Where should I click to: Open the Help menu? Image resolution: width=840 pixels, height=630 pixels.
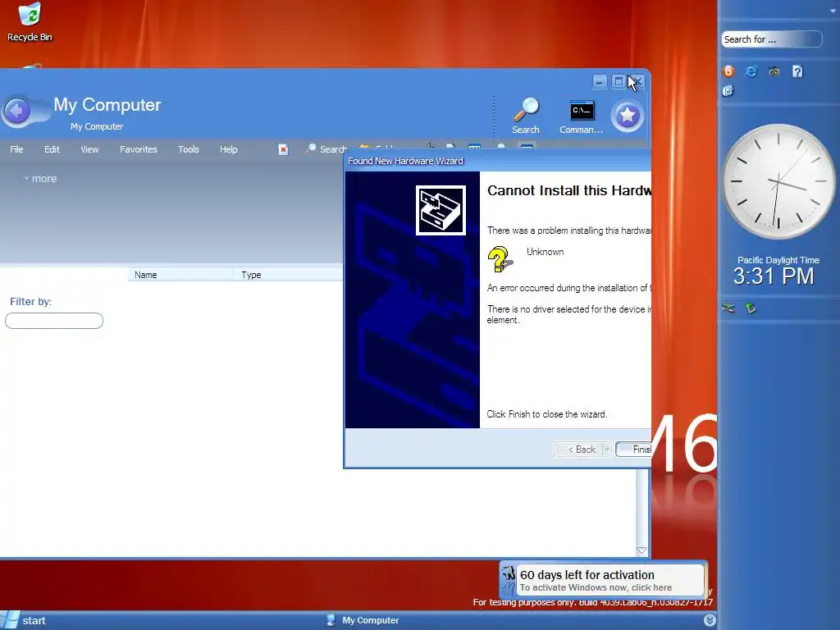[x=228, y=149]
